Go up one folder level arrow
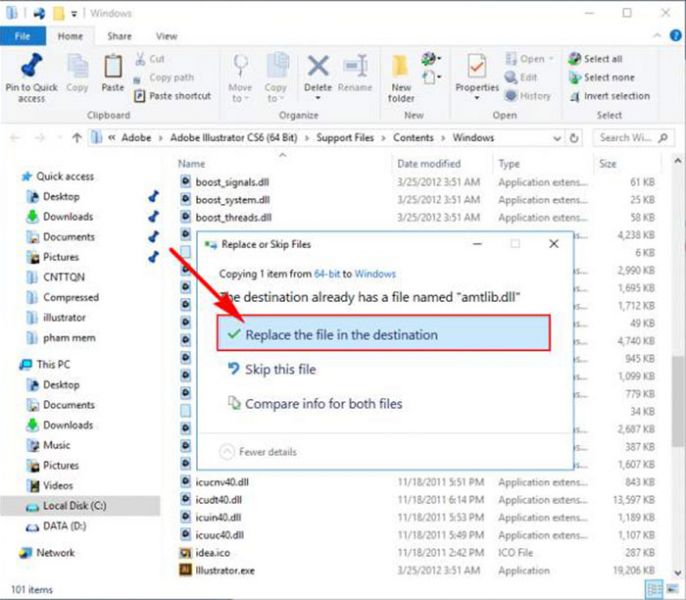 pyautogui.click(x=77, y=138)
